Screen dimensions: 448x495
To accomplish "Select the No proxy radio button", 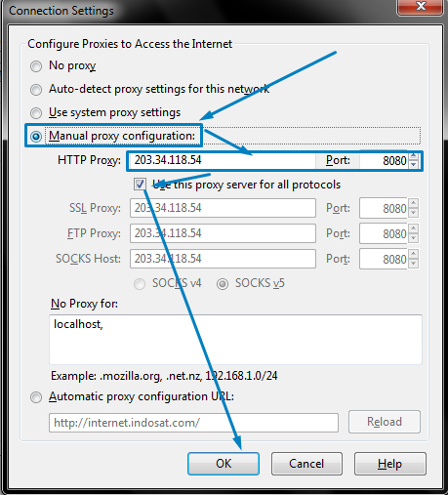I will [36, 66].
